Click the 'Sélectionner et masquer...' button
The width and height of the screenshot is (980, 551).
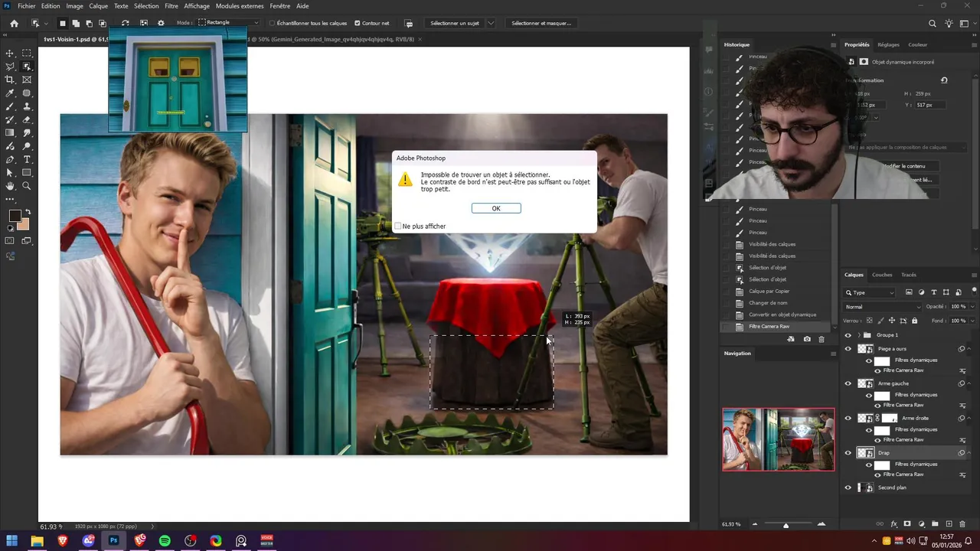541,23
